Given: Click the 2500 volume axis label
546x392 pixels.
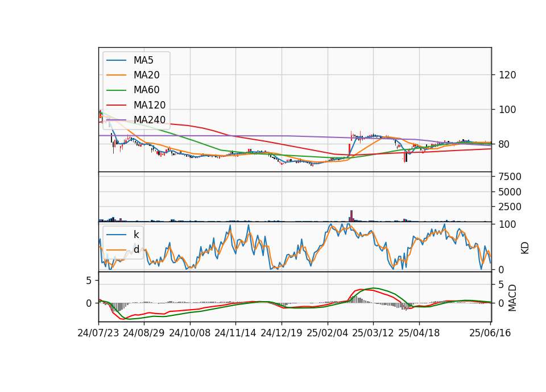Looking at the screenshot, I should [510, 207].
